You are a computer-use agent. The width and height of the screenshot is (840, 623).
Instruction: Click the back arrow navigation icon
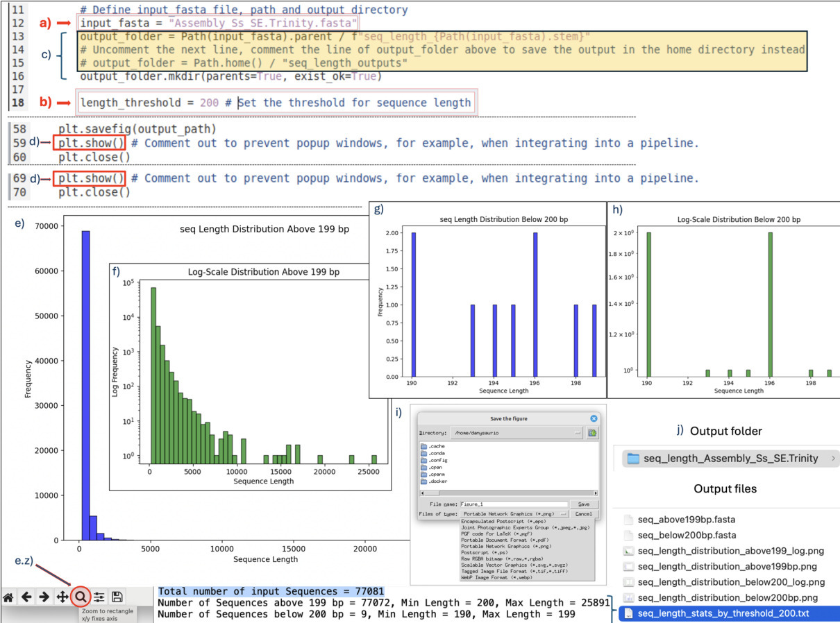[x=26, y=597]
